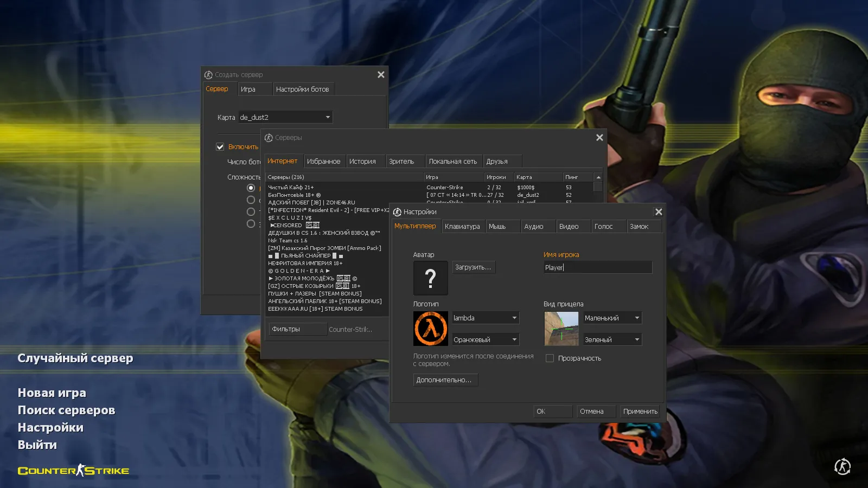Viewport: 868px width, 488px height.
Task: Click the crosshair preview image
Action: coord(561,328)
